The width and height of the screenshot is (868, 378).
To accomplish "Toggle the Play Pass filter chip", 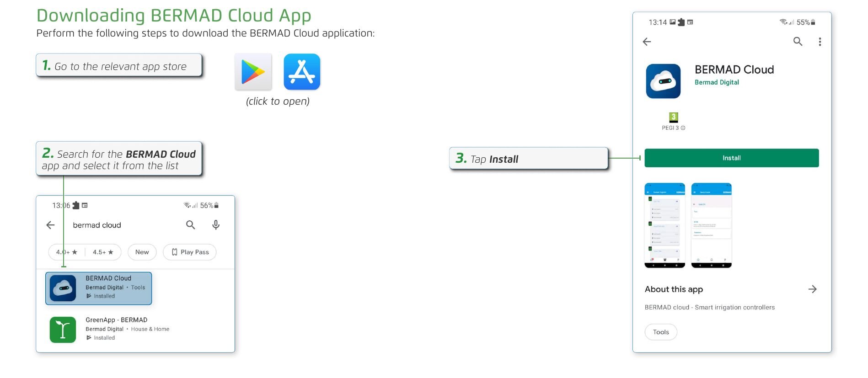I will [x=190, y=252].
